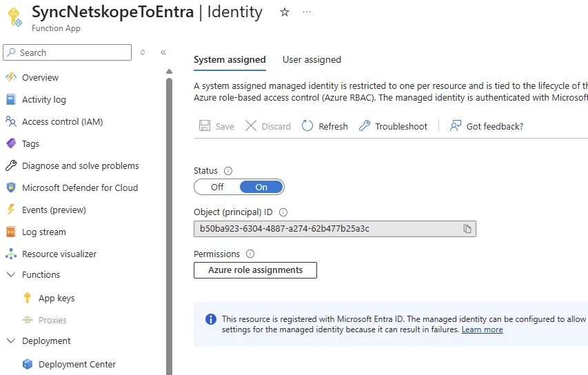Image resolution: width=588 pixels, height=375 pixels.
Task: Click the Permissions info icon
Action: [x=250, y=254]
